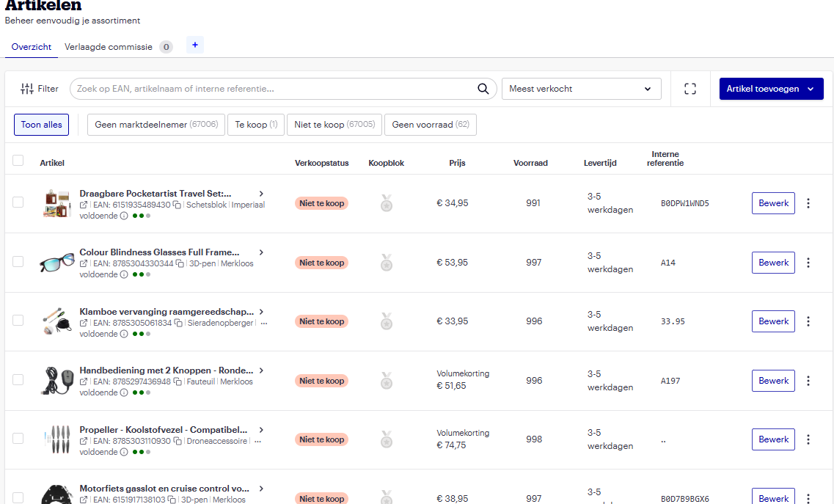Open more options for Draagbare Pocketartist row
Screen dimensions: 834x504
(x=808, y=203)
